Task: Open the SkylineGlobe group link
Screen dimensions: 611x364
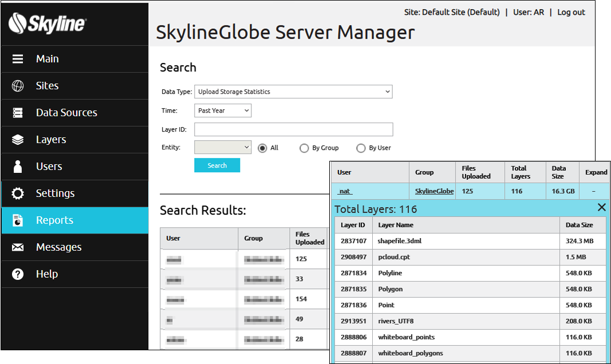Action: 434,191
